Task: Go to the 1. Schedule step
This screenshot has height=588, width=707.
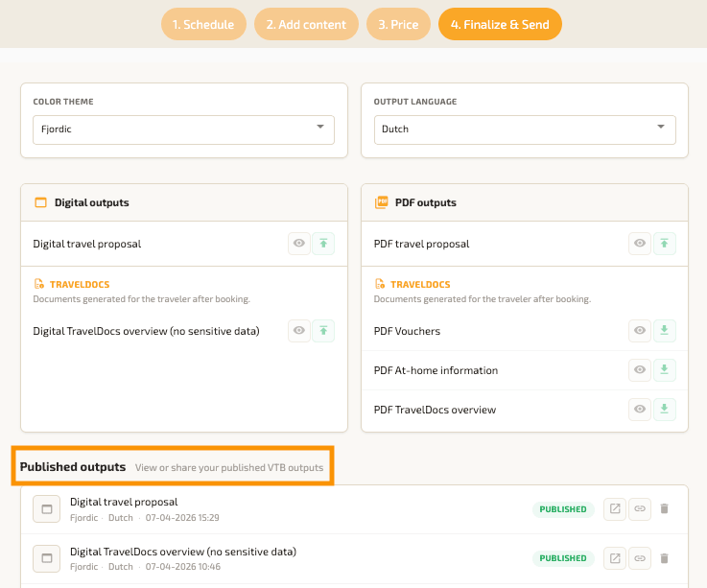Action: coord(203,24)
